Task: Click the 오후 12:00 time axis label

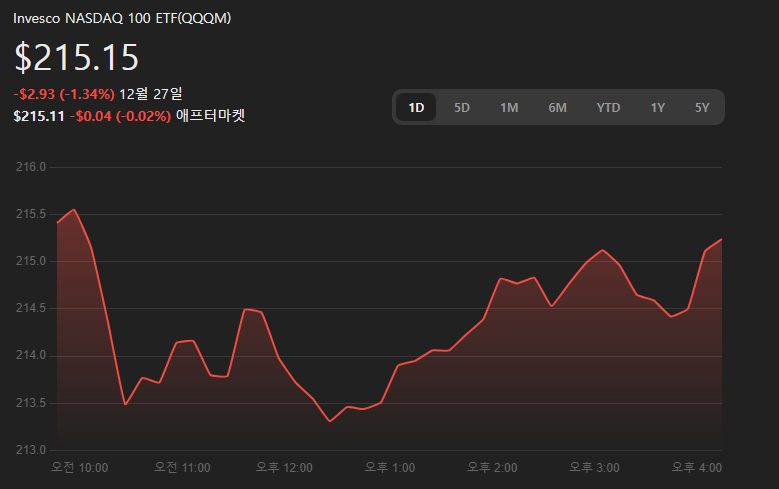Action: (x=284, y=468)
